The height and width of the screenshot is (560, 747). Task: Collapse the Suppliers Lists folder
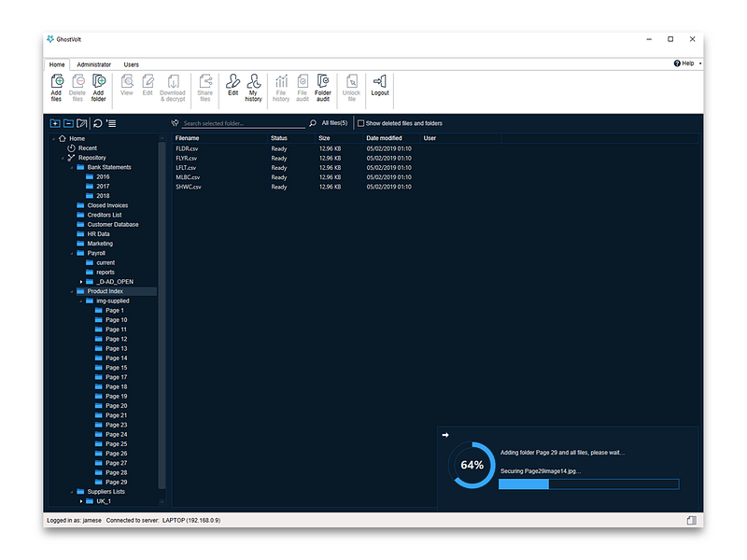72,492
